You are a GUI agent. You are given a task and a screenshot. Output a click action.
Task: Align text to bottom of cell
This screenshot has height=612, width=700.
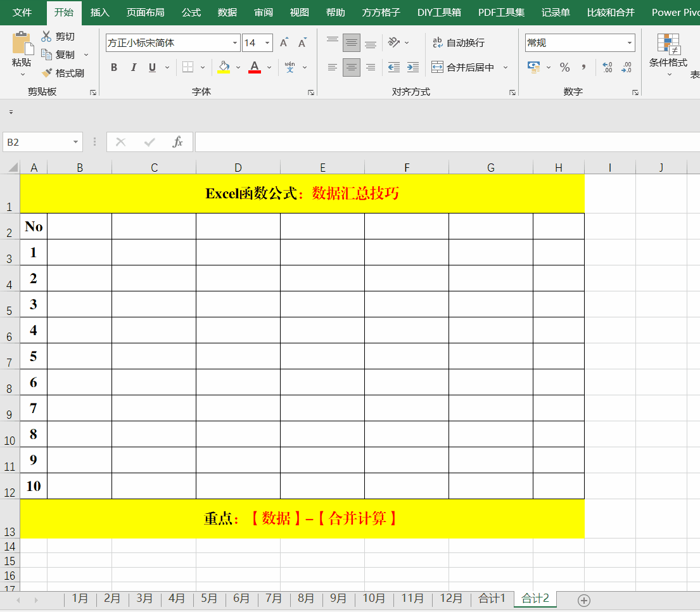[x=371, y=43]
